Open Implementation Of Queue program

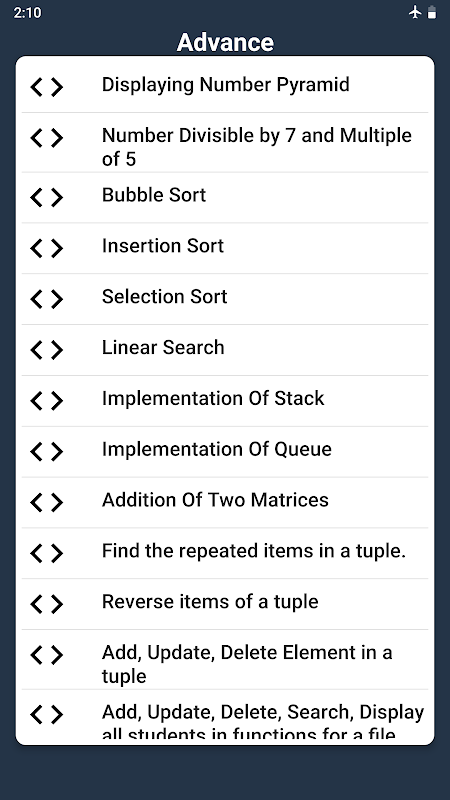pos(224,452)
